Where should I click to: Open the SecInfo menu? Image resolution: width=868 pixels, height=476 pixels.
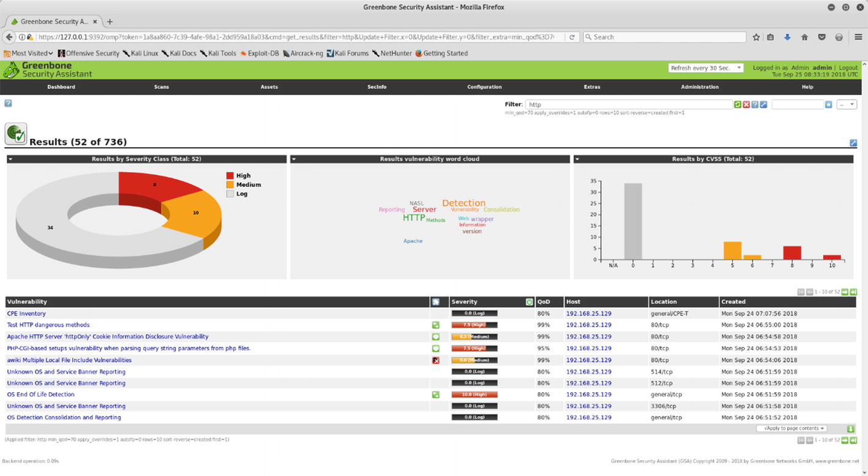pyautogui.click(x=377, y=87)
